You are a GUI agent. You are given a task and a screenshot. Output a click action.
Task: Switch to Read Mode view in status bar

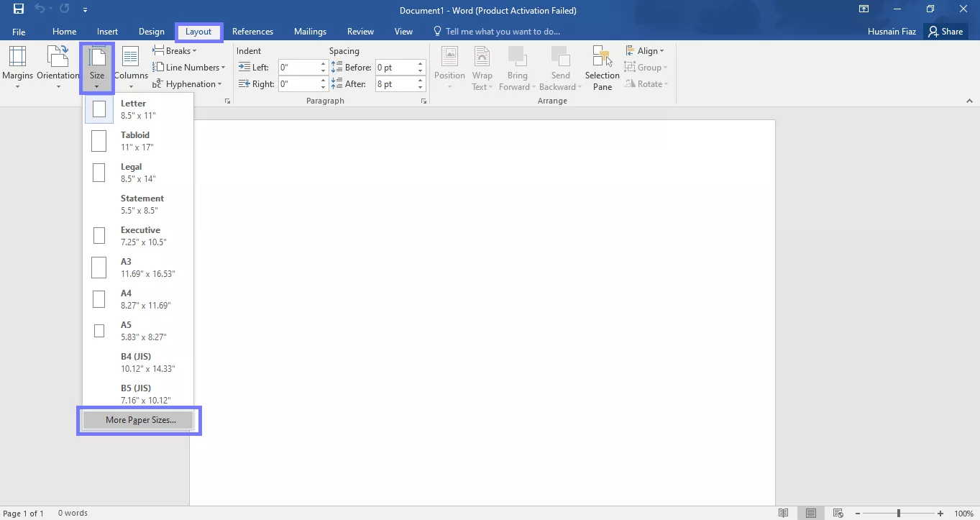[784, 513]
